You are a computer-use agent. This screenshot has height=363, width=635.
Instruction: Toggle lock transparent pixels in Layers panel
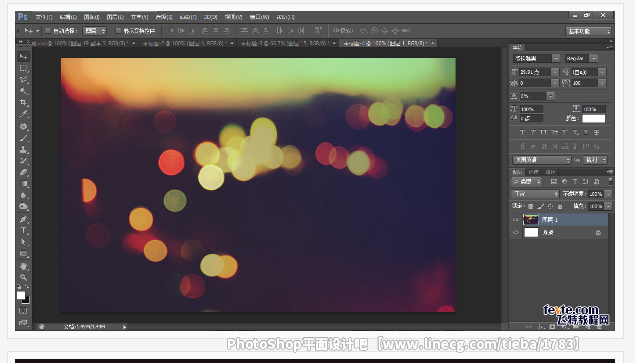(531, 206)
